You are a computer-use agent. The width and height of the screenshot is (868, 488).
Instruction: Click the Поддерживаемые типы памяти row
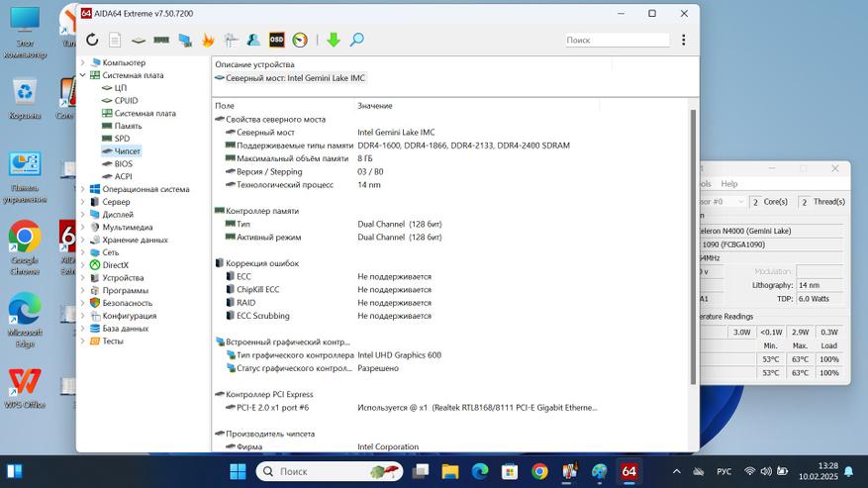tap(406, 146)
